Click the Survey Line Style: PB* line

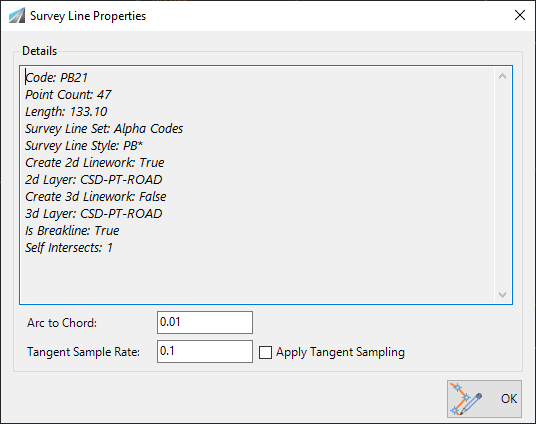click(x=84, y=146)
